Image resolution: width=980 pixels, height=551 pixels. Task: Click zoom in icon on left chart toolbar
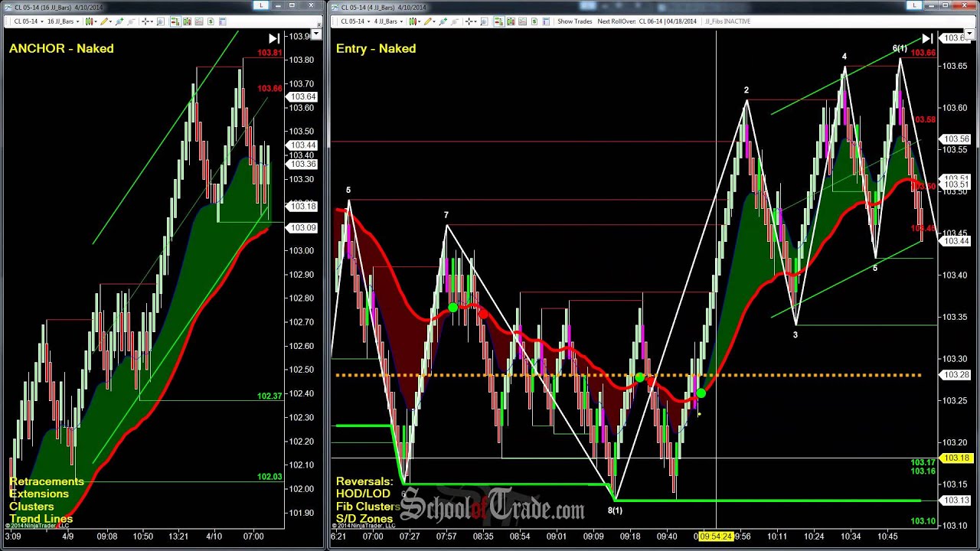point(119,21)
